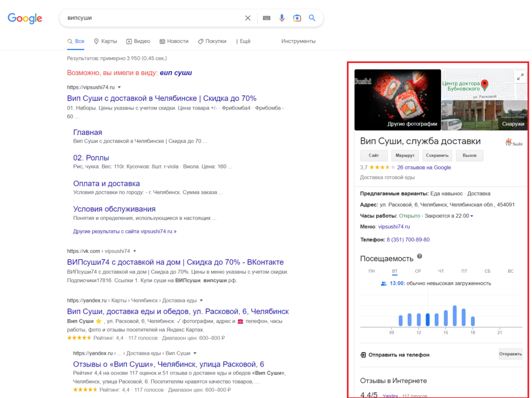
Task: Select СР in popular times
Action: (418, 271)
